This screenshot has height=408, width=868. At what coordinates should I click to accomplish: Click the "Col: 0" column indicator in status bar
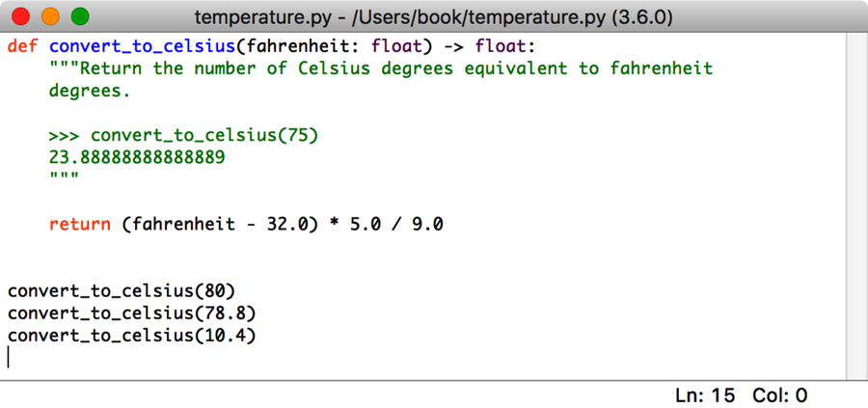[x=781, y=395]
